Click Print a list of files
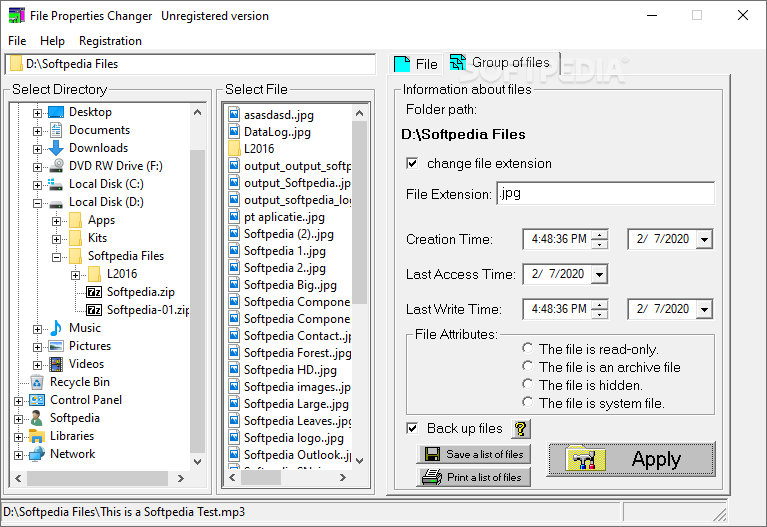This screenshot has width=767, height=527. (x=474, y=477)
